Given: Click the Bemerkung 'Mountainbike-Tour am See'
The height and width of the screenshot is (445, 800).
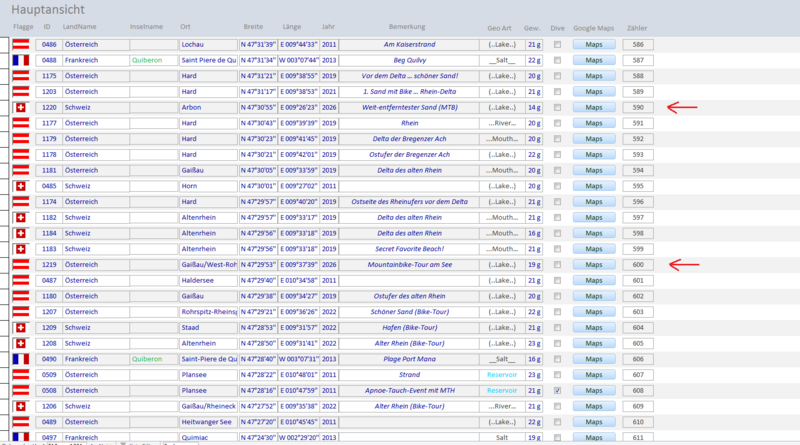Looking at the screenshot, I should [409, 265].
